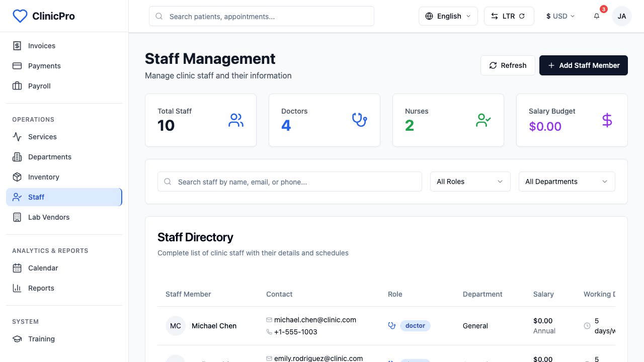
Task: Open notifications bell with 3 badge
Action: point(597,16)
